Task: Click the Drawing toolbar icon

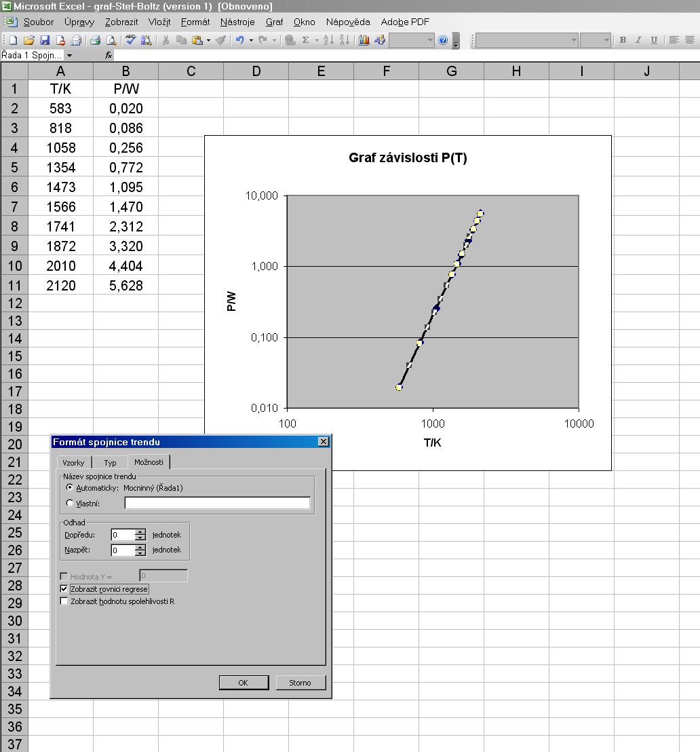Action: tap(380, 40)
